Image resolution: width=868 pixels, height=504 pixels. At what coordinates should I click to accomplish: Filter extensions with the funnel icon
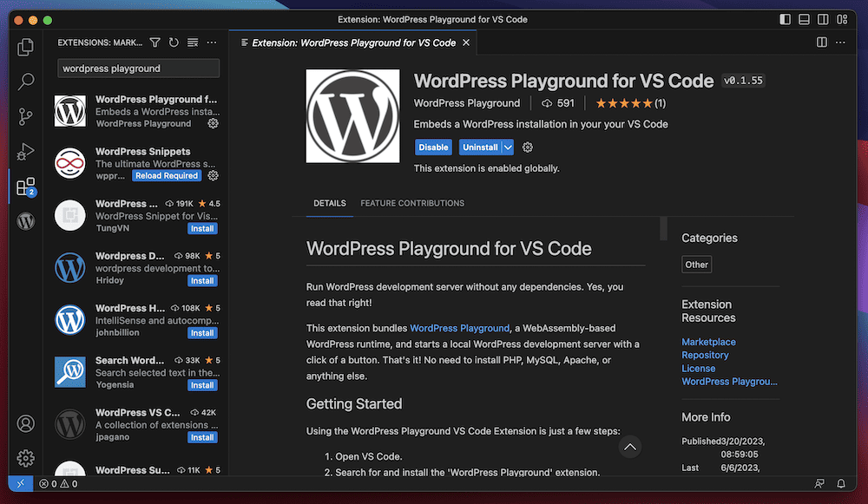pyautogui.click(x=155, y=42)
